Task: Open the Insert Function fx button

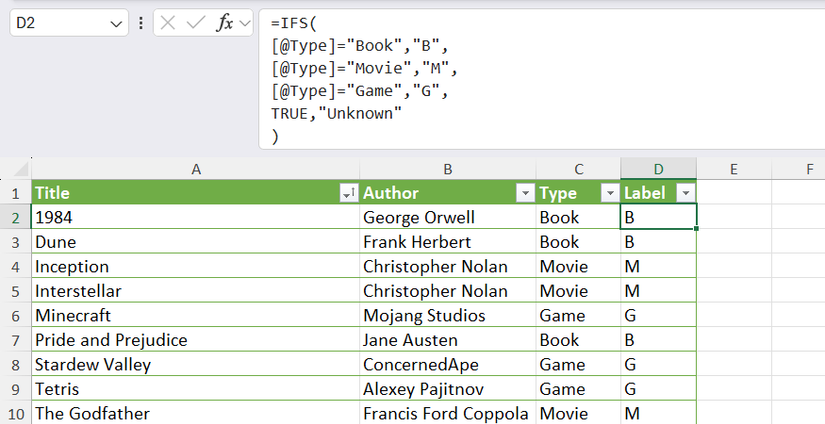Action: pos(225,23)
